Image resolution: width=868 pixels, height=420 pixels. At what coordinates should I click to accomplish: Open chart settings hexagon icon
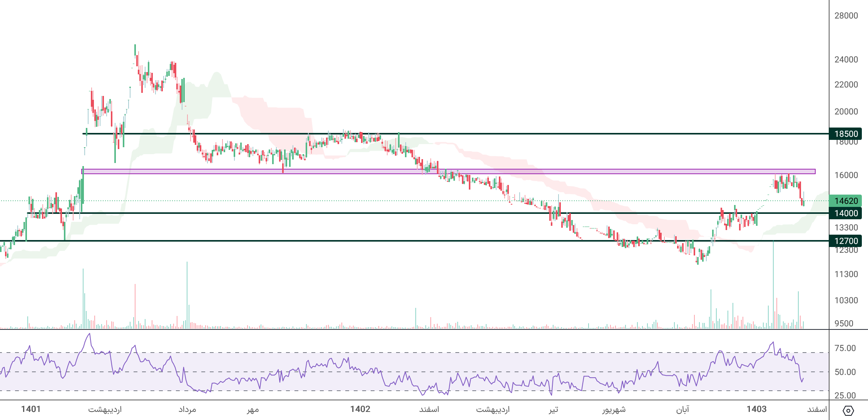coord(848,410)
